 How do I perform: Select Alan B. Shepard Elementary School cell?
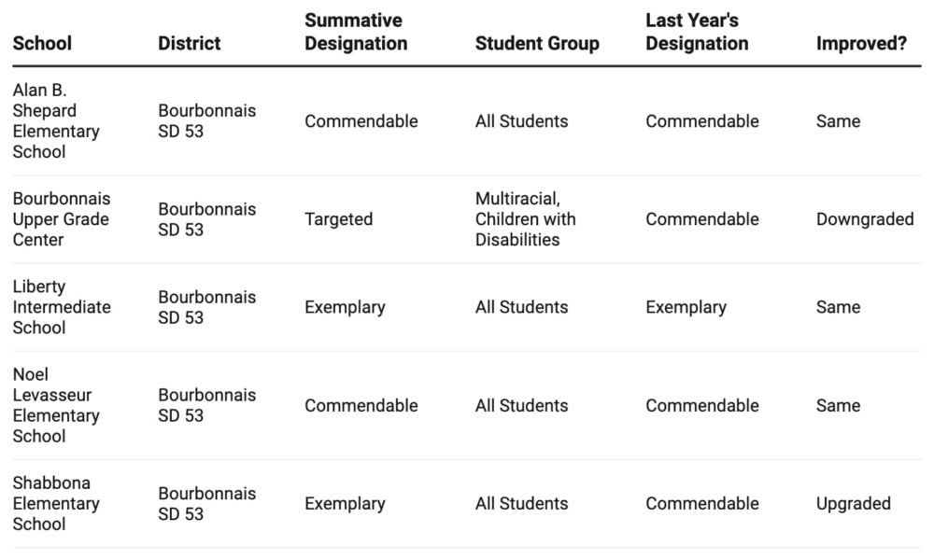click(56, 121)
